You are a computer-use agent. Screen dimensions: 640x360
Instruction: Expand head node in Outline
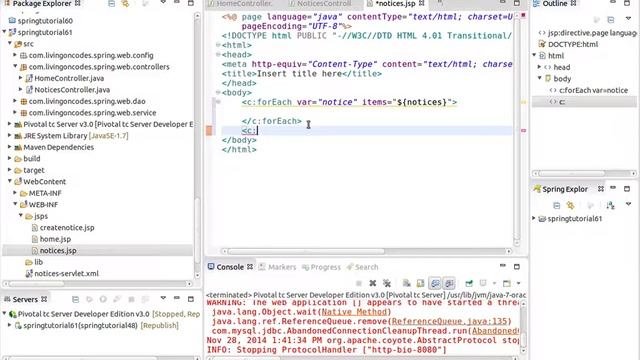coord(540,67)
